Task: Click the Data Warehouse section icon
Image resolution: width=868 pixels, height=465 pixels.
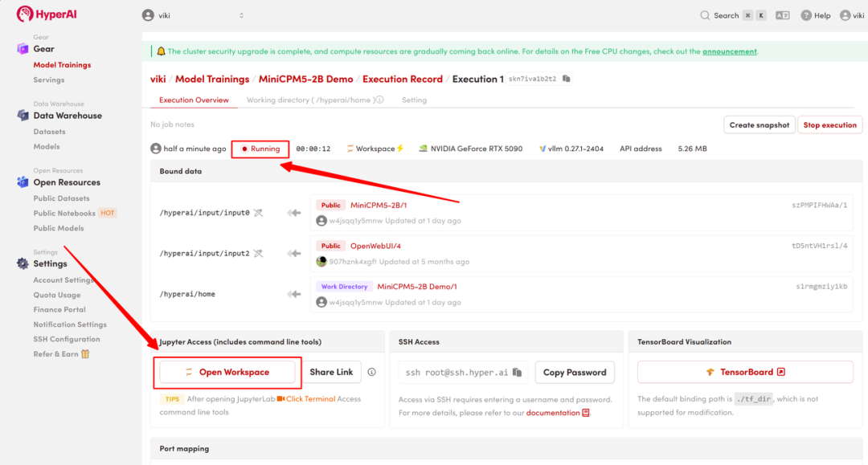Action: 23,115
